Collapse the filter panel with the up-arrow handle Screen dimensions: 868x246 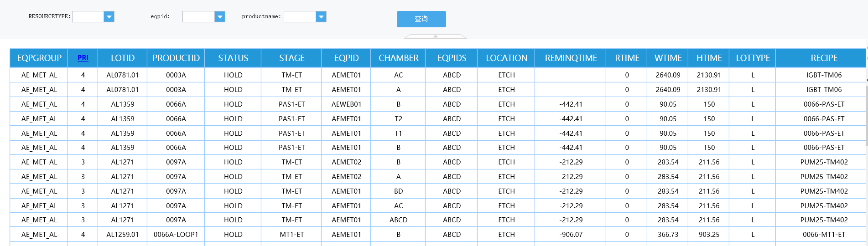point(436,36)
